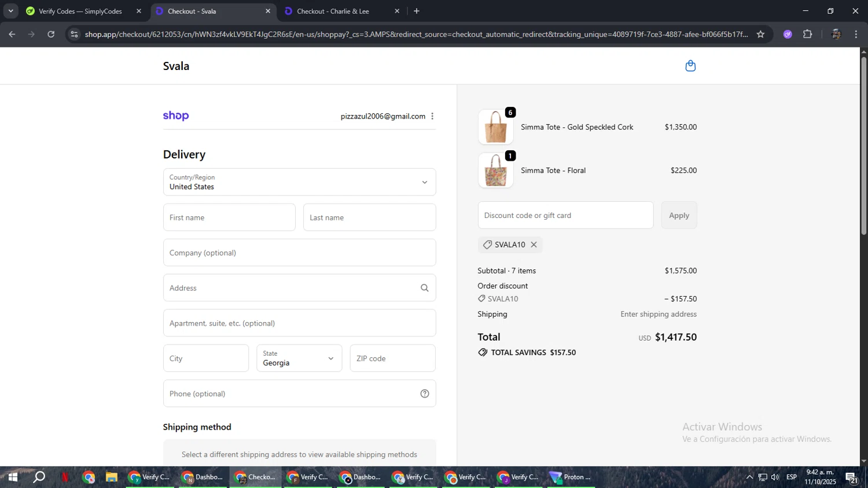This screenshot has height=488, width=868.
Task: View site information icon in address bar
Action: click(74, 34)
